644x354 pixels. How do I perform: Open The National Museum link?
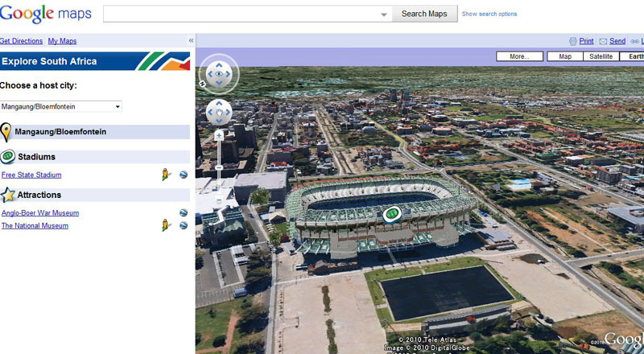(35, 225)
